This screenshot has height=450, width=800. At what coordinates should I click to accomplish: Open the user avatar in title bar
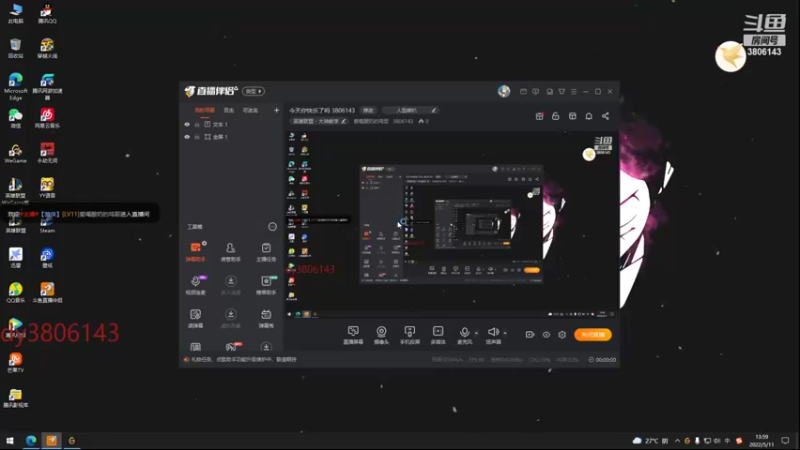point(504,91)
